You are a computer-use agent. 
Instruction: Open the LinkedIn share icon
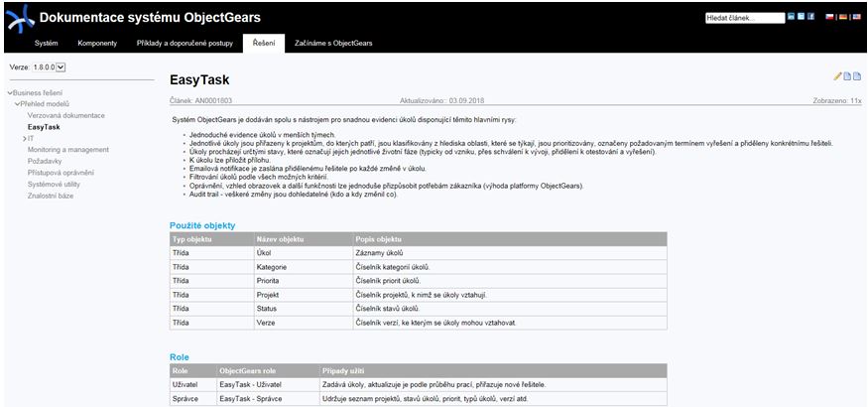pyautogui.click(x=791, y=17)
